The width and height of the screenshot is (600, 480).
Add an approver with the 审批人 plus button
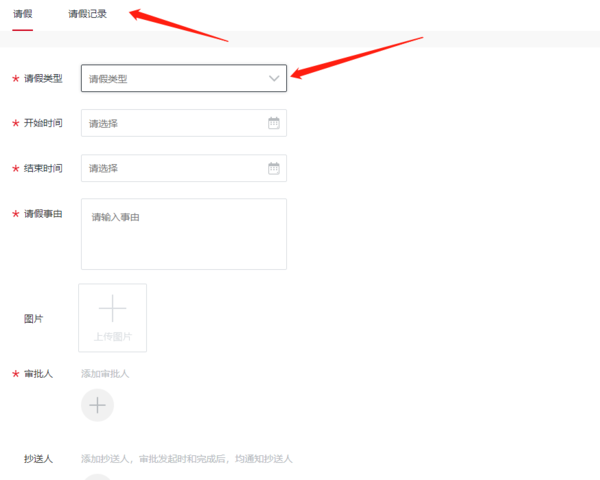tap(98, 405)
